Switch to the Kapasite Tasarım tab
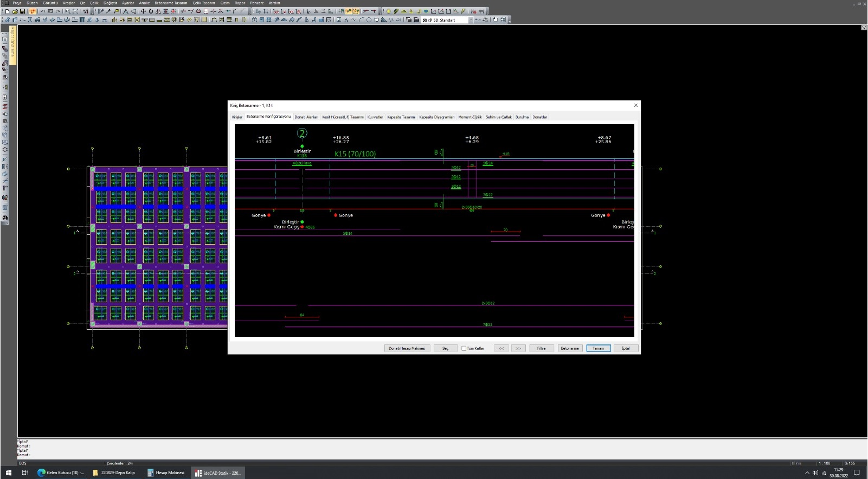Viewport: 868px width, 479px height. [x=401, y=117]
